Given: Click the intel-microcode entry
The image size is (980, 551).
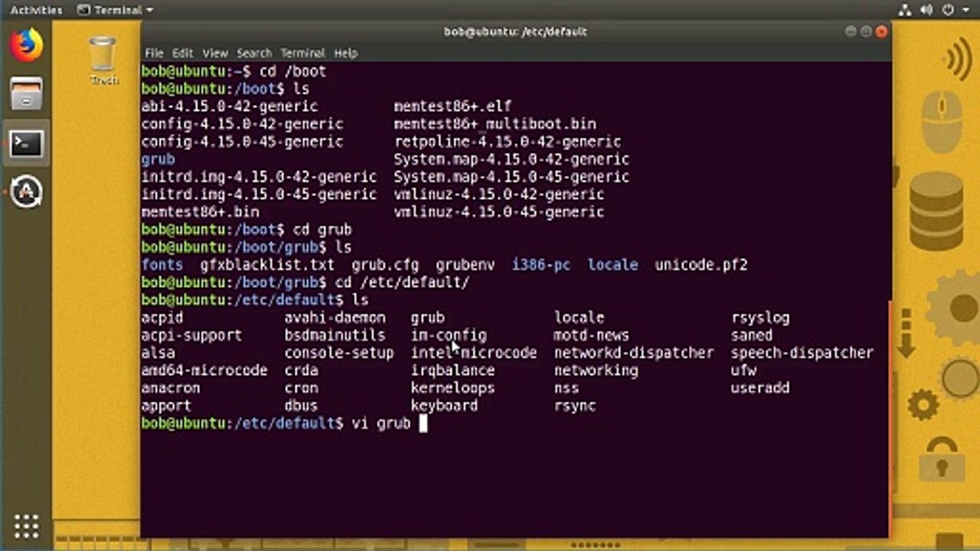Looking at the screenshot, I should [x=474, y=353].
